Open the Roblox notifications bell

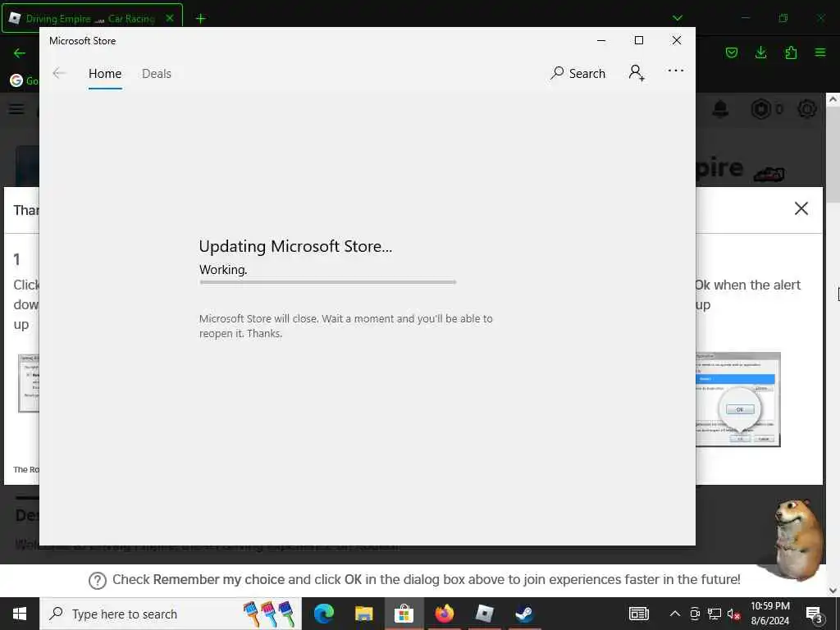[x=720, y=109]
